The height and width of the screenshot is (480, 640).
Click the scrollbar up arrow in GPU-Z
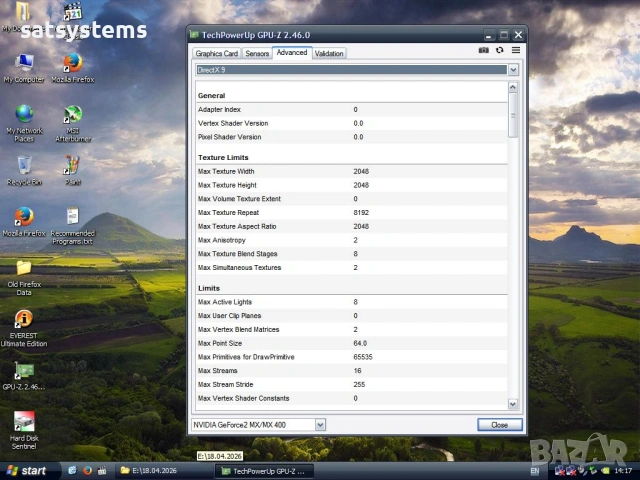pos(513,87)
